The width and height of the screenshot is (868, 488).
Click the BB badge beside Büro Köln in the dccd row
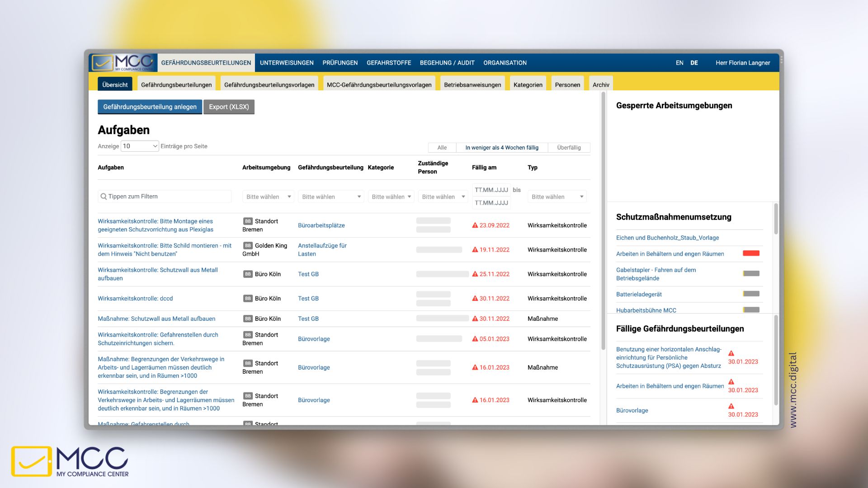[247, 298]
